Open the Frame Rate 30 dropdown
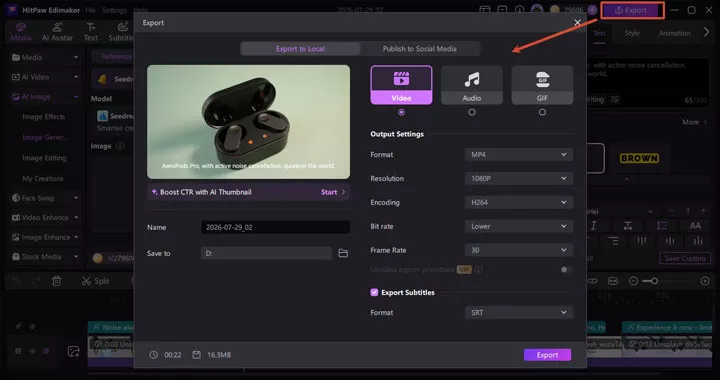The width and height of the screenshot is (720, 380). 519,250
